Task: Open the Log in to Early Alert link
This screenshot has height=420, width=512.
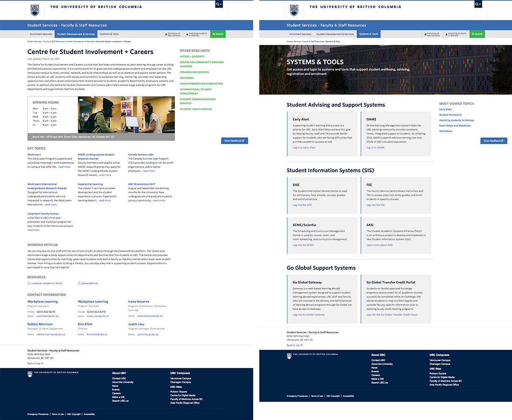Action: click(x=304, y=148)
